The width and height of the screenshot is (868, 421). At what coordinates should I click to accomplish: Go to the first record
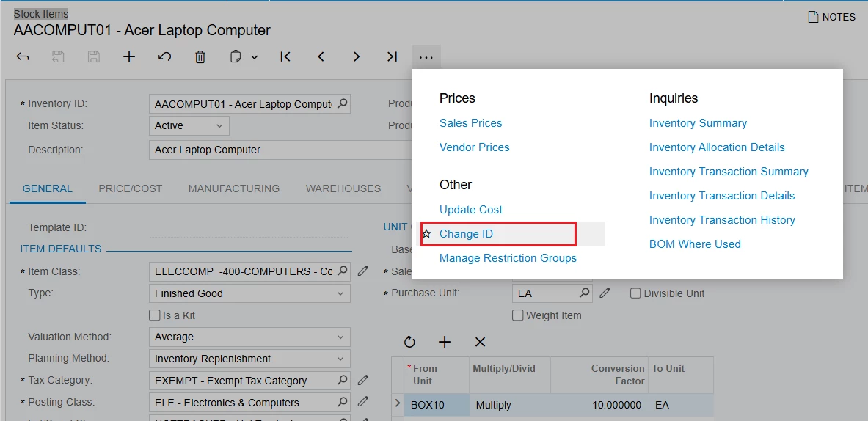pyautogui.click(x=285, y=56)
